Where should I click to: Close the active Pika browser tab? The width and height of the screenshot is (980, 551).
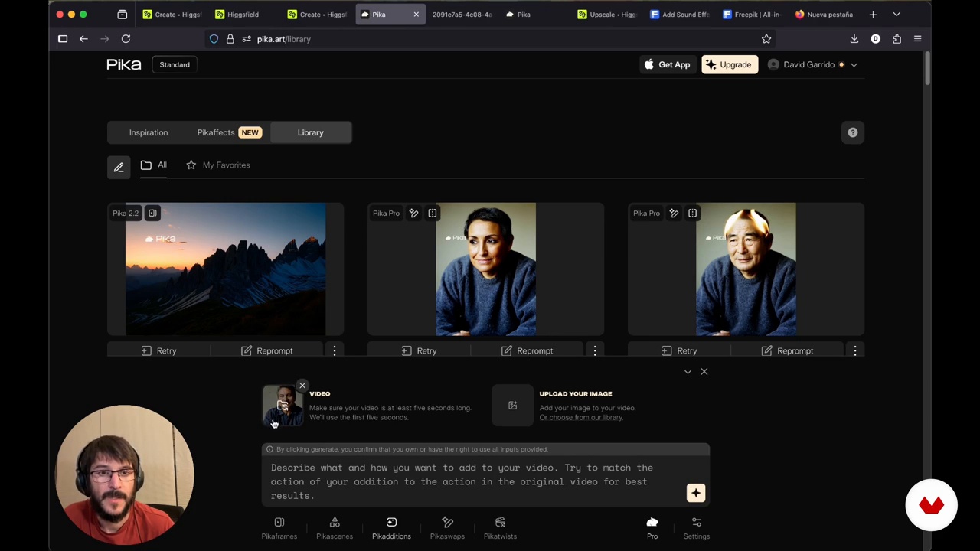416,15
